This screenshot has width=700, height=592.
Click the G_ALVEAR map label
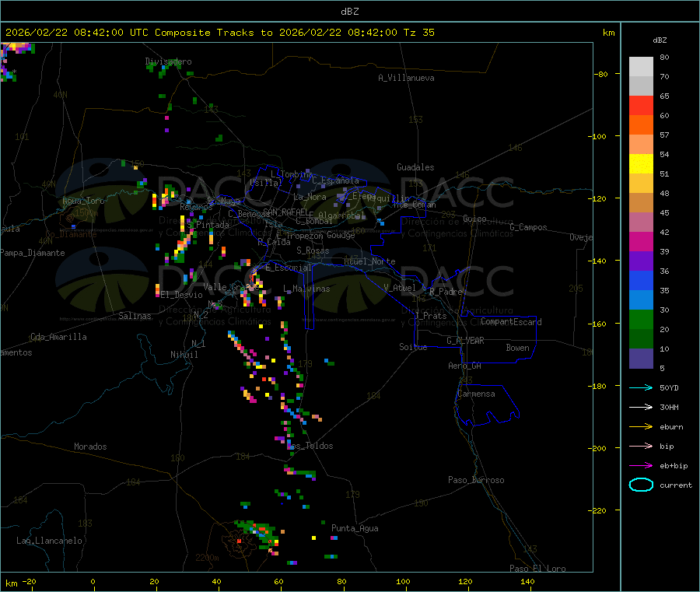tap(465, 341)
